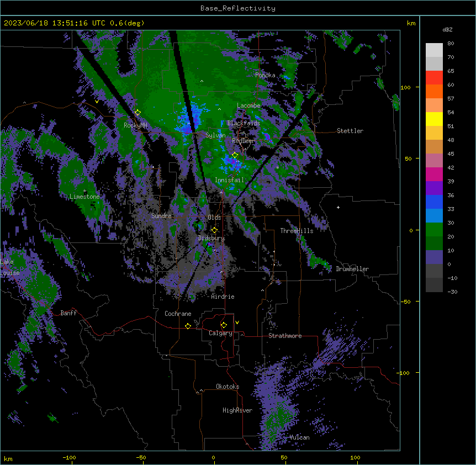This screenshot has height=465, width=476.
Task: Click the HighRiver city label
Action: [x=237, y=410]
